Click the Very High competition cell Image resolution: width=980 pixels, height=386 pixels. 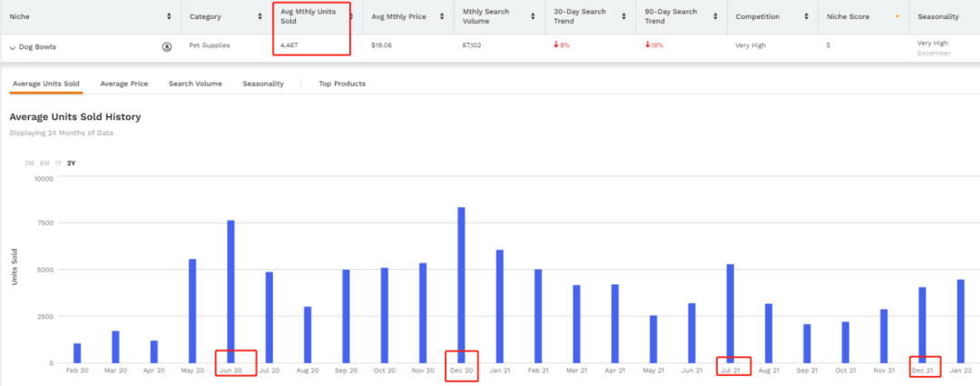(x=750, y=45)
